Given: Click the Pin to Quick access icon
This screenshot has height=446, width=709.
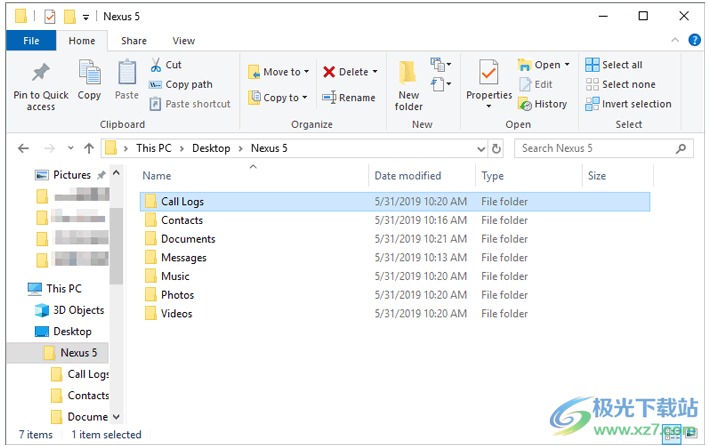Looking at the screenshot, I should [x=41, y=74].
